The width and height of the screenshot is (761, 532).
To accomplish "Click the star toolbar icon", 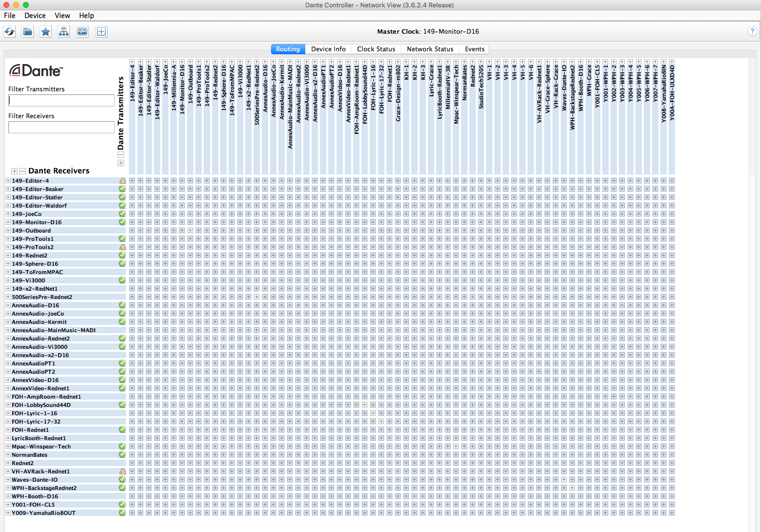I will [46, 32].
